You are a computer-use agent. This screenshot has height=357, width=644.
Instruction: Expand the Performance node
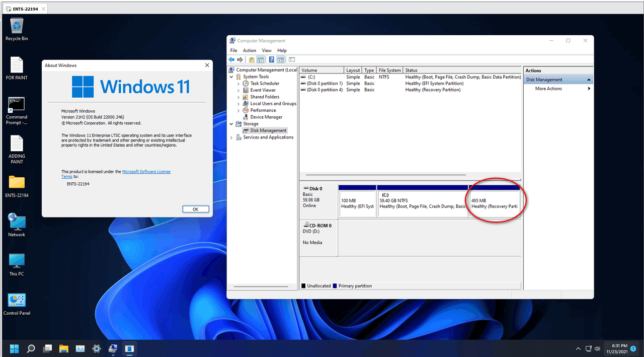[x=238, y=110]
